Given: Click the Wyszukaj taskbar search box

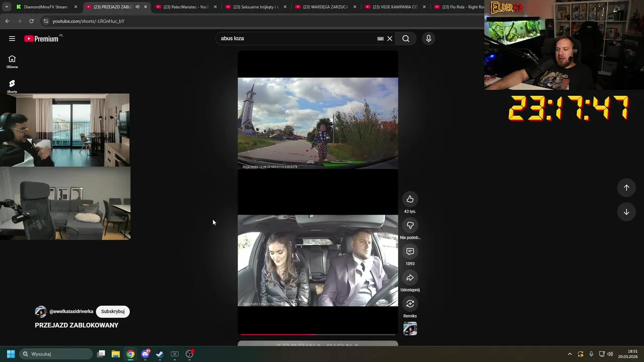Looking at the screenshot, I should coord(56,354).
